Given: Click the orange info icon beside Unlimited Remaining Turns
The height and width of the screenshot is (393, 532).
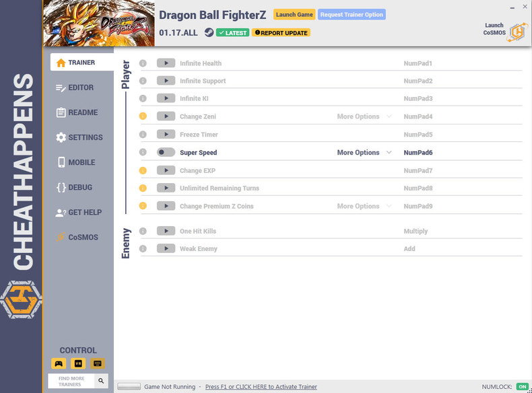Looking at the screenshot, I should tap(143, 188).
